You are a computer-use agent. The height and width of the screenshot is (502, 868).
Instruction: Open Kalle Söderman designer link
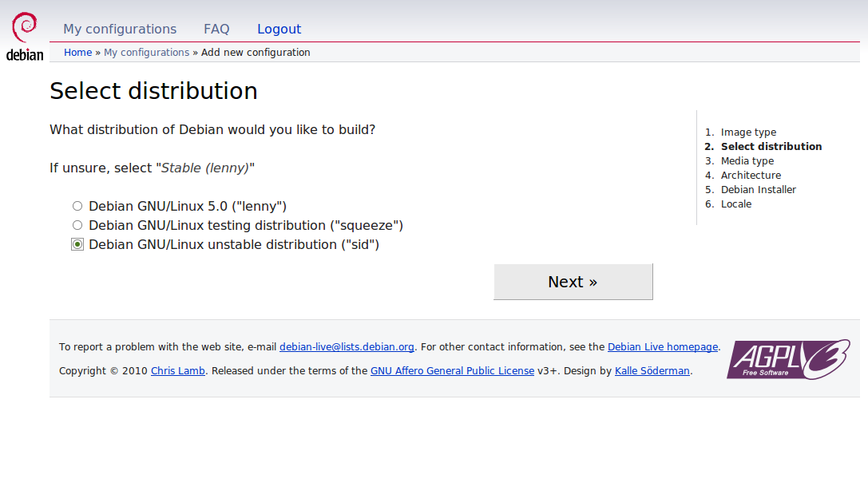pos(652,371)
